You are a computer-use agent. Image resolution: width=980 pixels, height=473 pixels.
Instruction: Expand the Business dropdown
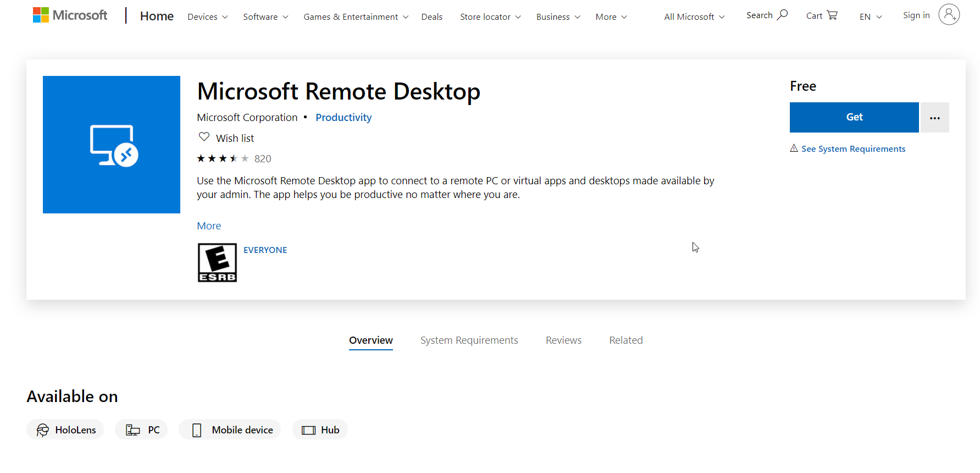click(x=558, y=17)
